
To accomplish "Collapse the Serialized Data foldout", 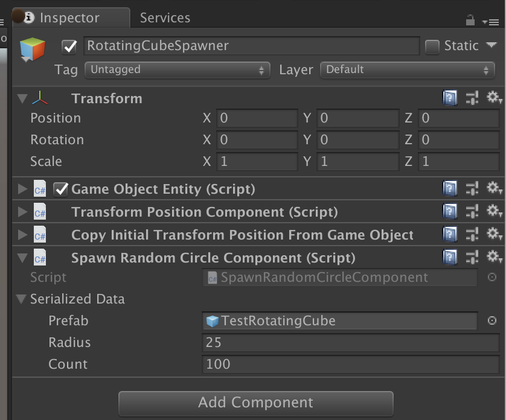I will (22, 299).
